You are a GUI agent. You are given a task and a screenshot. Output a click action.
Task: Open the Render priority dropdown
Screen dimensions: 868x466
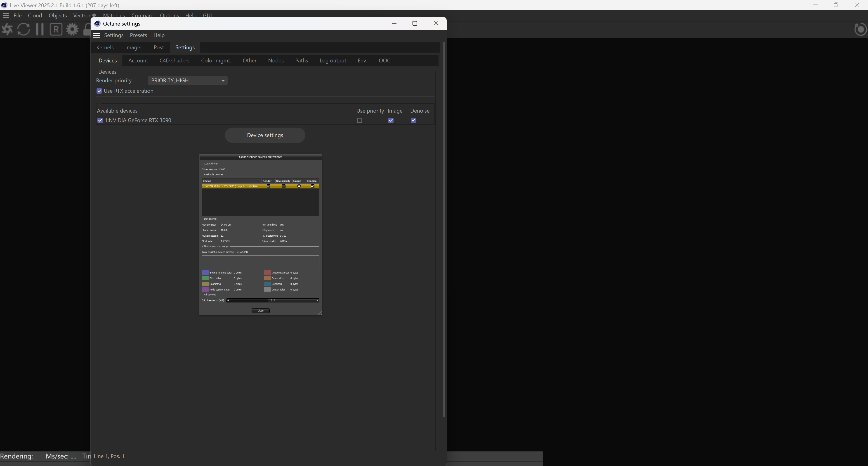click(x=188, y=81)
